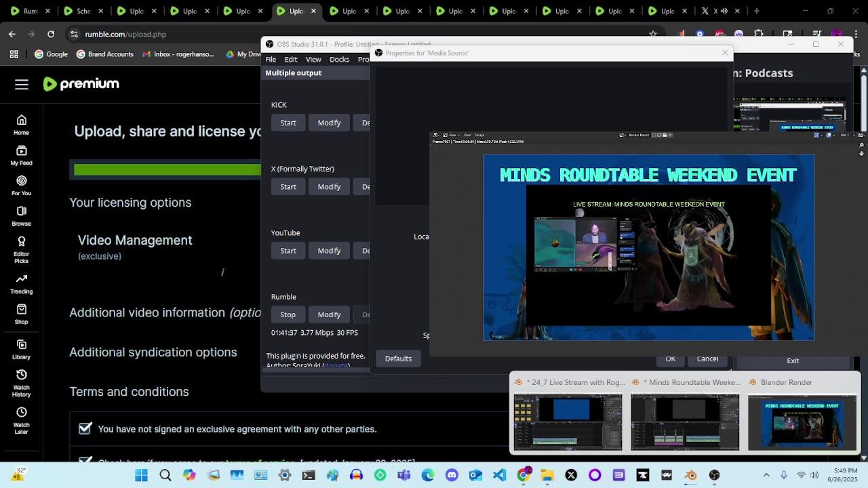Screen dimensions: 868x488
Task: Go back in the Chrome browser
Action: [12, 34]
